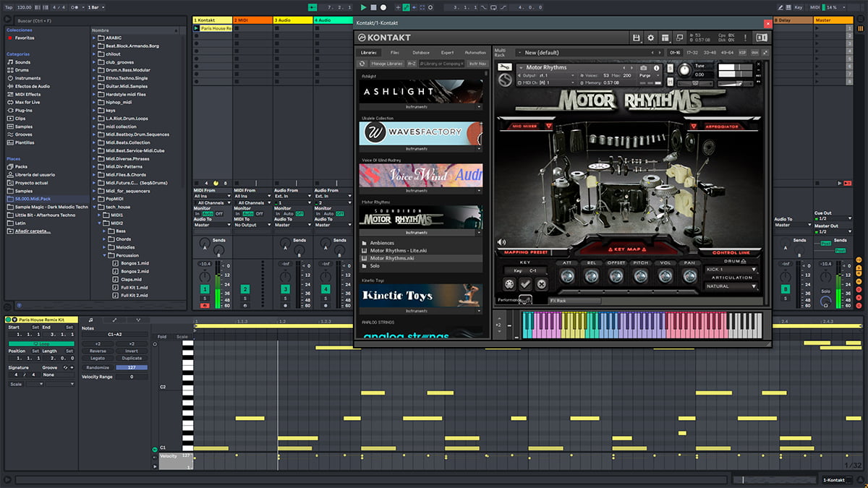868x488 pixels.
Task: Click the Kontakt Tune knob
Action: [684, 69]
